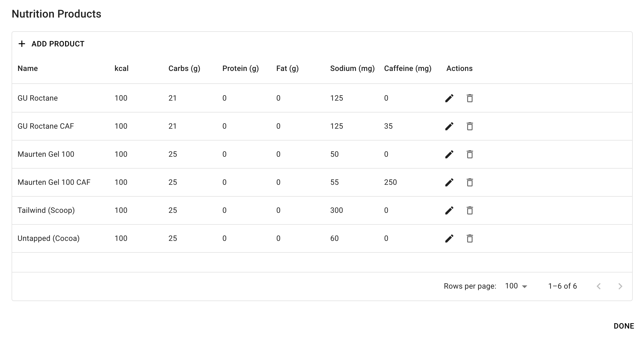644x338 pixels.
Task: Delete the Untapped (Cocoa) product
Action: pos(469,238)
